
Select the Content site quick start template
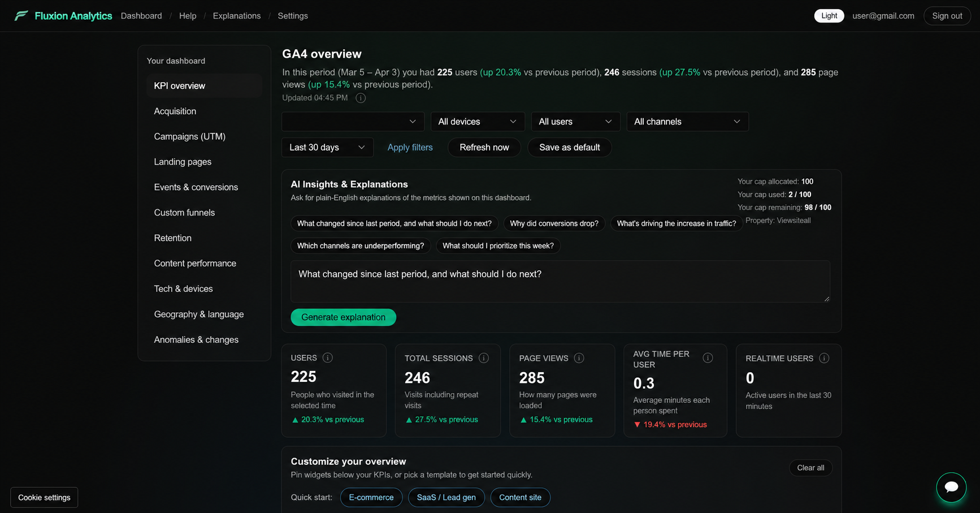tap(520, 497)
